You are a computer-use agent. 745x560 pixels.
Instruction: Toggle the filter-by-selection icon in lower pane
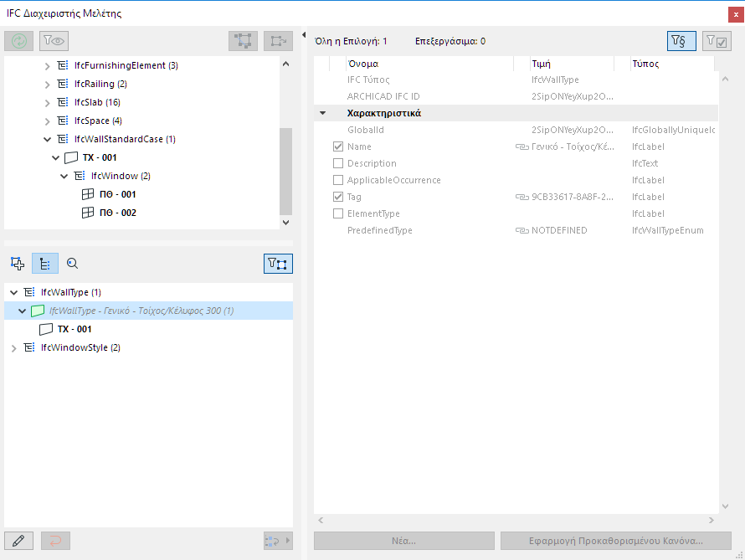tap(279, 264)
